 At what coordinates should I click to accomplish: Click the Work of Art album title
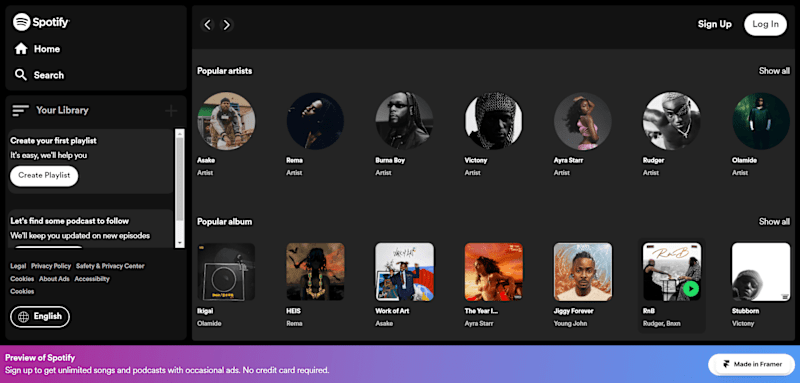(392, 311)
